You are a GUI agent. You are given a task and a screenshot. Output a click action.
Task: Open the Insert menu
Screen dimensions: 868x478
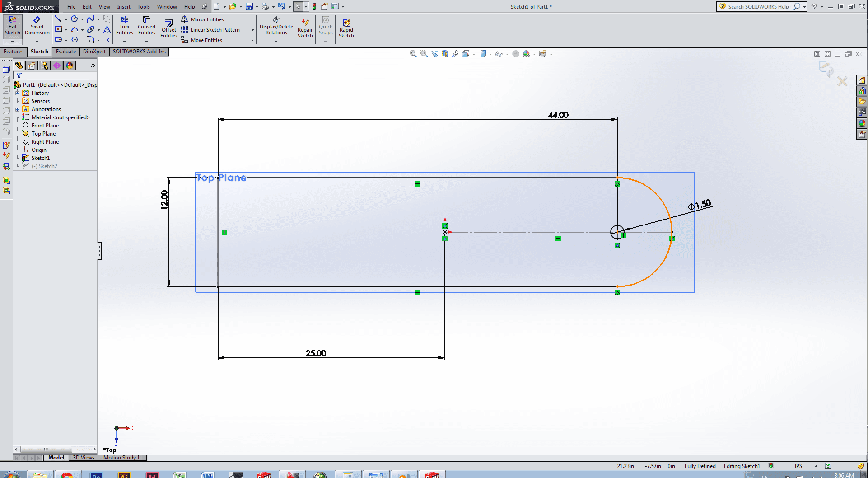click(124, 7)
